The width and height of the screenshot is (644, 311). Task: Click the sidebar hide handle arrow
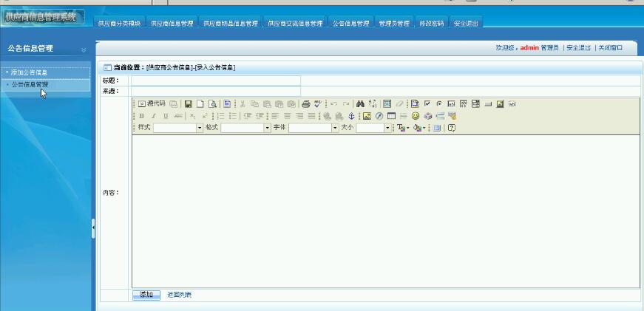click(x=93, y=228)
